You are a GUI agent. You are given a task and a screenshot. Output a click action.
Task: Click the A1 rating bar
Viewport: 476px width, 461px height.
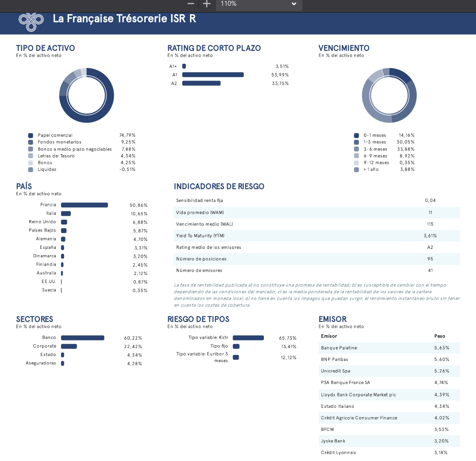213,75
